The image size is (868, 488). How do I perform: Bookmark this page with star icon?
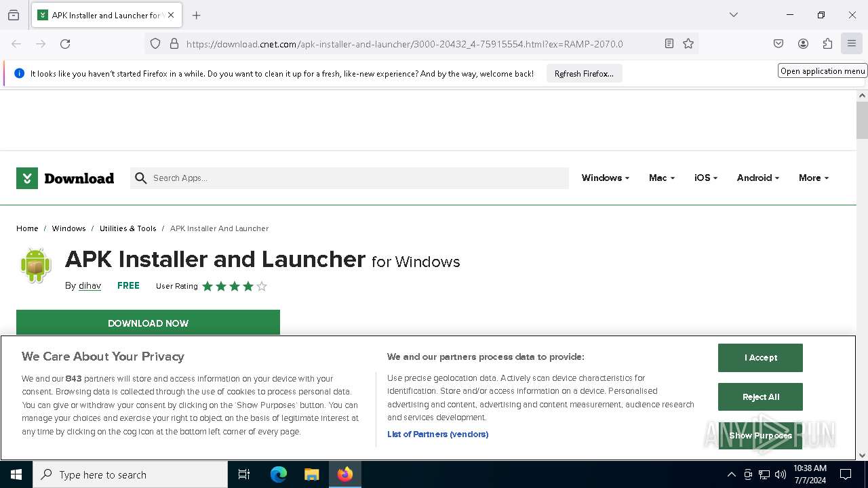pyautogui.click(x=688, y=44)
